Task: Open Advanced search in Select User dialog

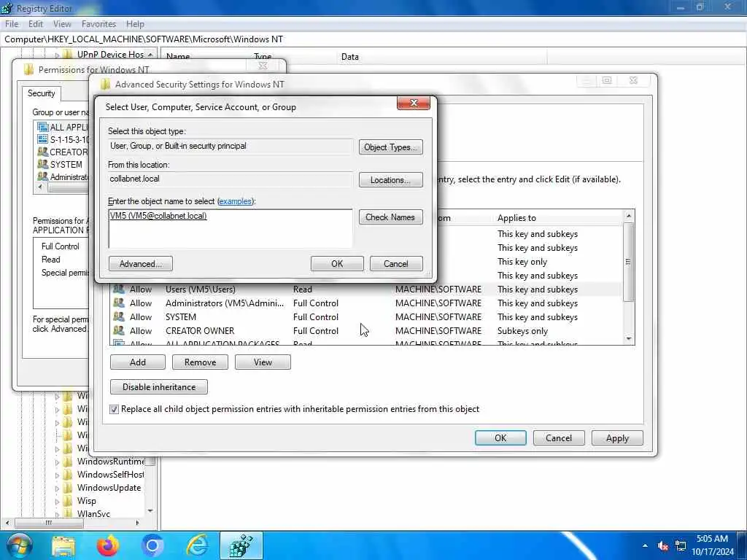Action: (141, 264)
